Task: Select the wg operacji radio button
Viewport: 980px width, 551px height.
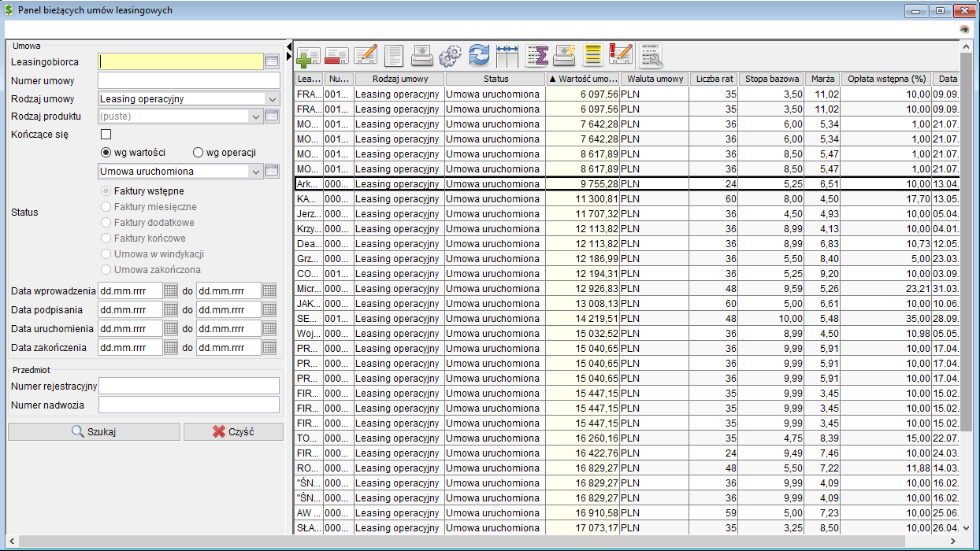Action: pyautogui.click(x=199, y=153)
